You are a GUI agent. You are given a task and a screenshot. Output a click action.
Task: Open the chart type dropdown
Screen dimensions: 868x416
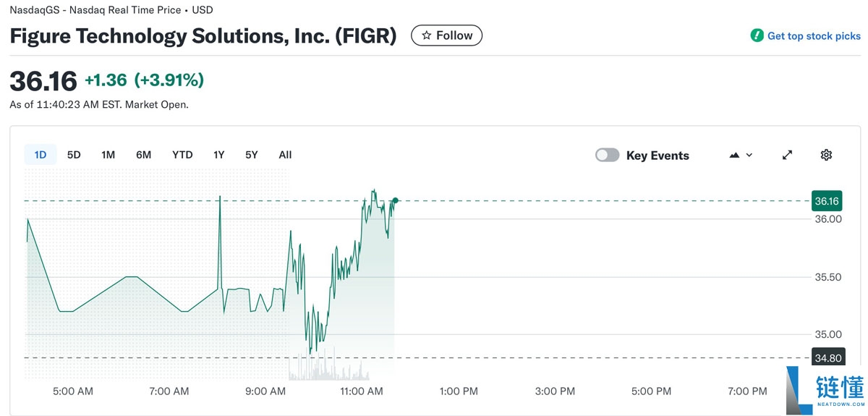click(741, 155)
